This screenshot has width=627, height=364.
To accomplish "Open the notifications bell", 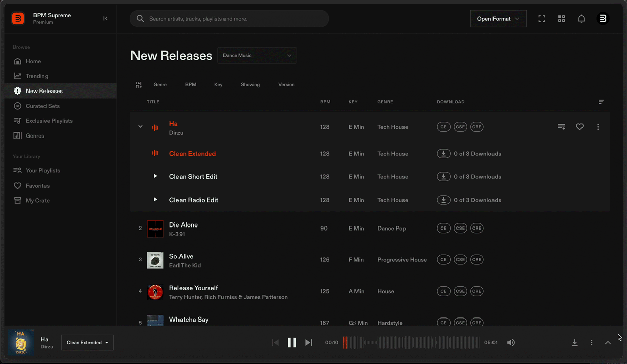I will (581, 19).
